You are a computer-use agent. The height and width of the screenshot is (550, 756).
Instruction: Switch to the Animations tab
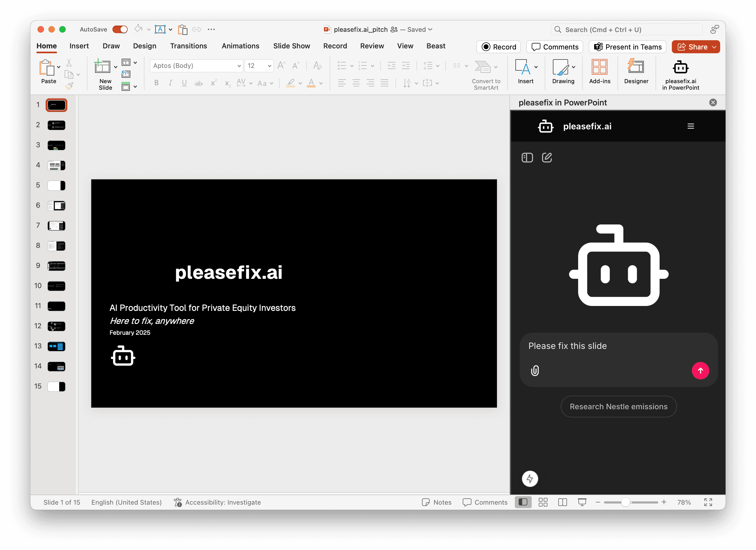coord(240,46)
